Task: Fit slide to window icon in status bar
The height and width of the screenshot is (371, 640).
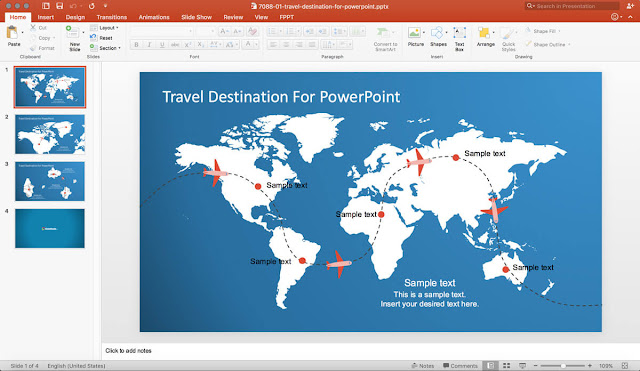Action: pyautogui.click(x=624, y=365)
